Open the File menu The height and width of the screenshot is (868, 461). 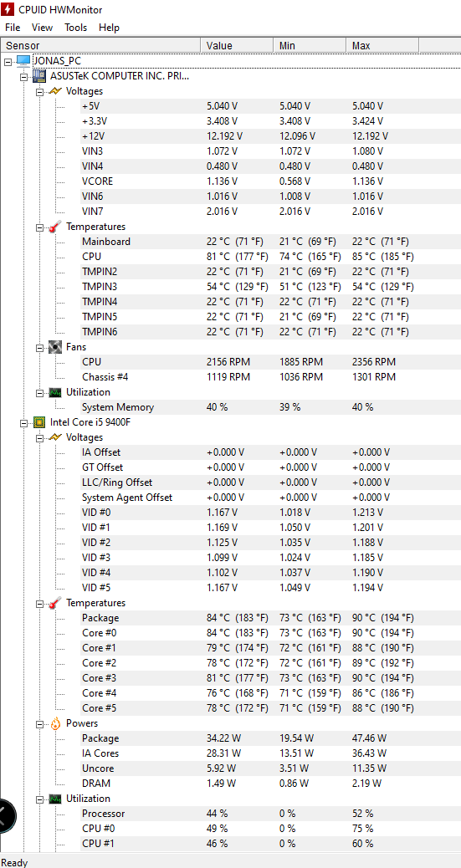pos(13,27)
